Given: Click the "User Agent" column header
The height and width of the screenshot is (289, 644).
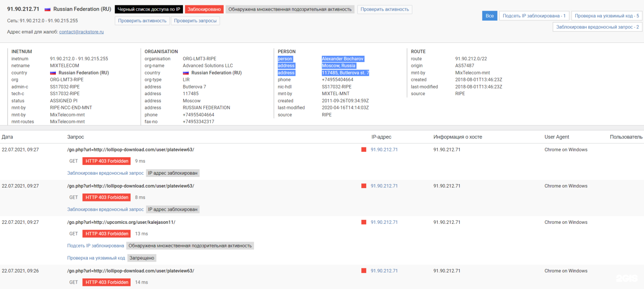Looking at the screenshot, I should tap(556, 137).
